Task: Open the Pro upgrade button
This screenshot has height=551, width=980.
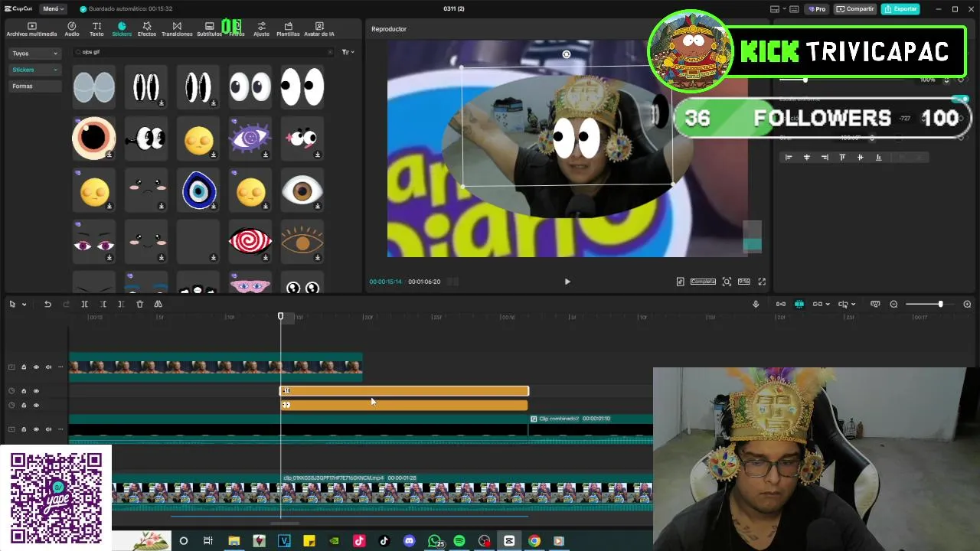Action: (816, 9)
